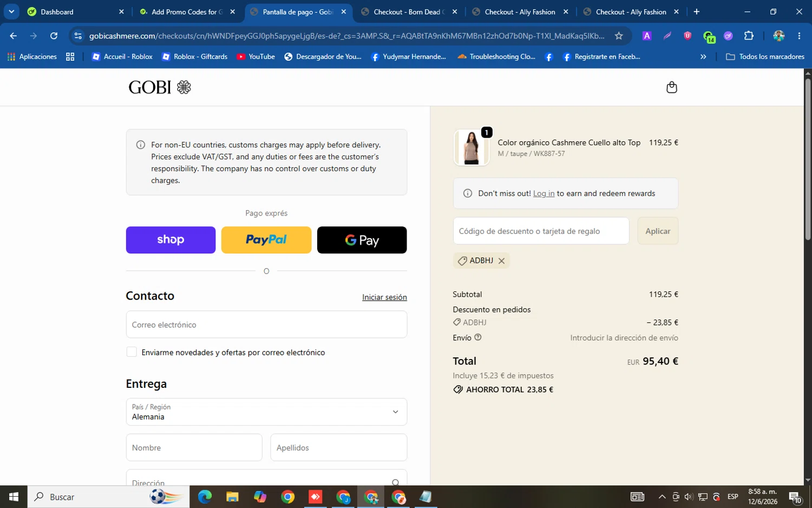Open the Troubleshooting Clo... bookmark
The image size is (812, 508).
496,56
